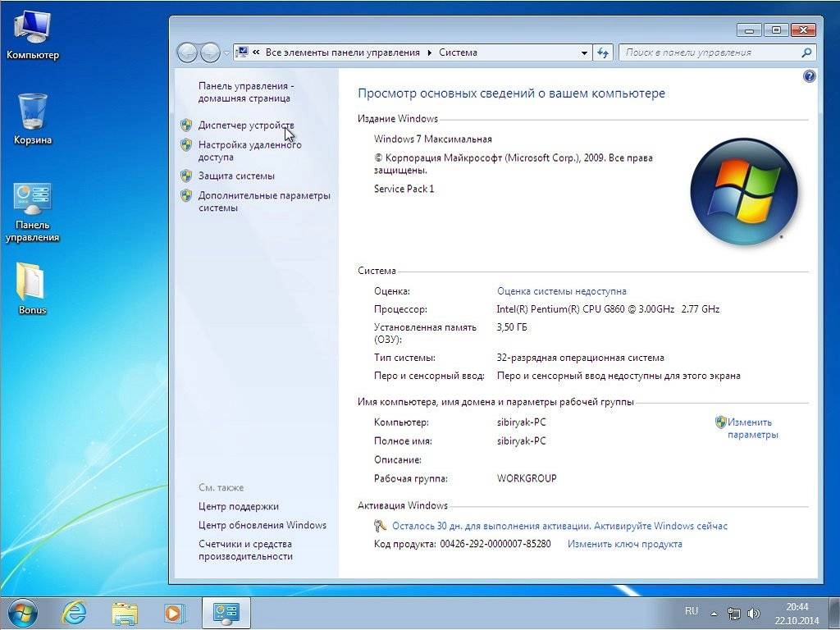Expand address bar history dropdown arrow
Image resolution: width=840 pixels, height=630 pixels.
584,52
